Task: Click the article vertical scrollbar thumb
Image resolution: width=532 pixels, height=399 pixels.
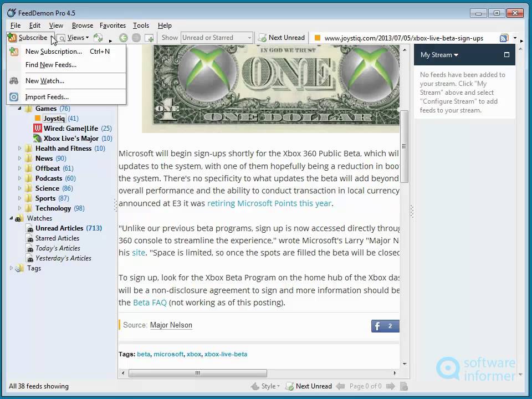Action: pyautogui.click(x=404, y=146)
